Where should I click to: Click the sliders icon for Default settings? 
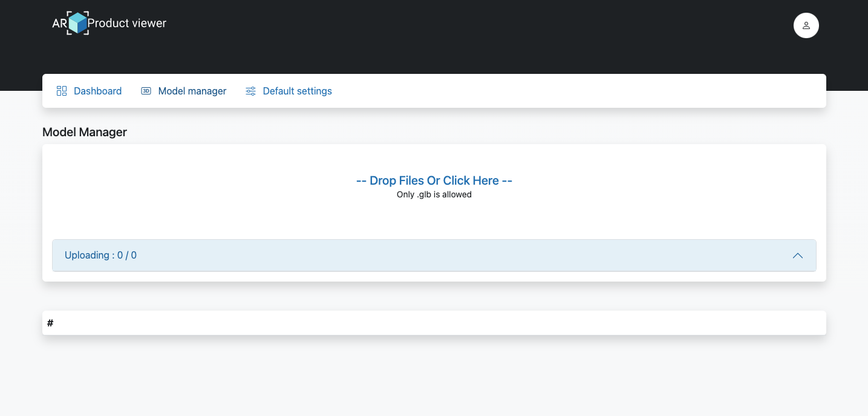[x=250, y=91]
